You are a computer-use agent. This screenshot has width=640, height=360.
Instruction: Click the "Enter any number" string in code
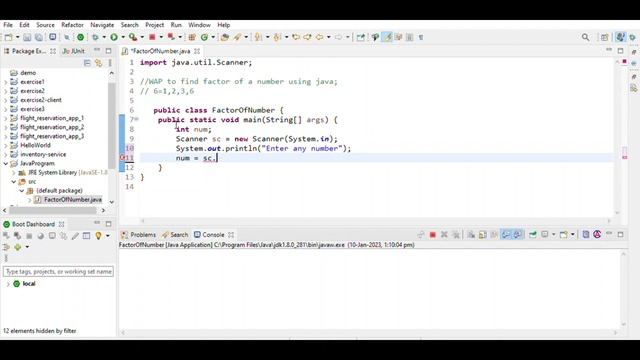tap(302, 149)
